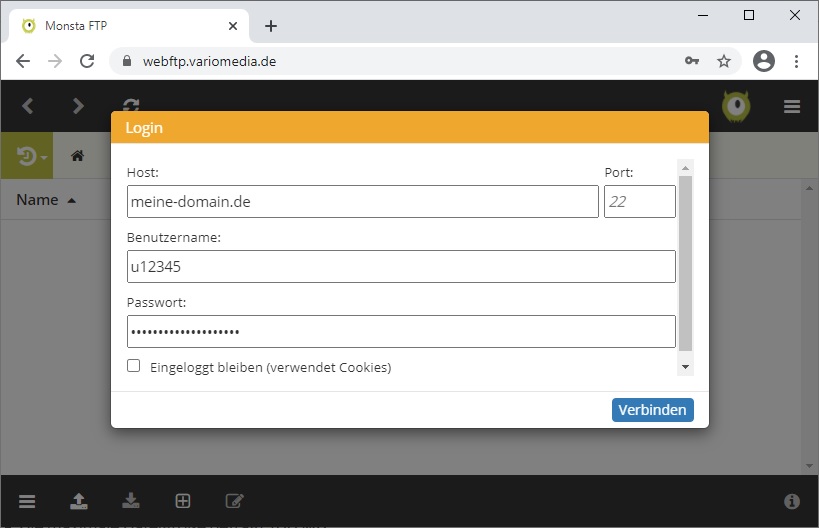Click the download icon in bottom toolbar
The image size is (819, 528).
pyautogui.click(x=130, y=501)
